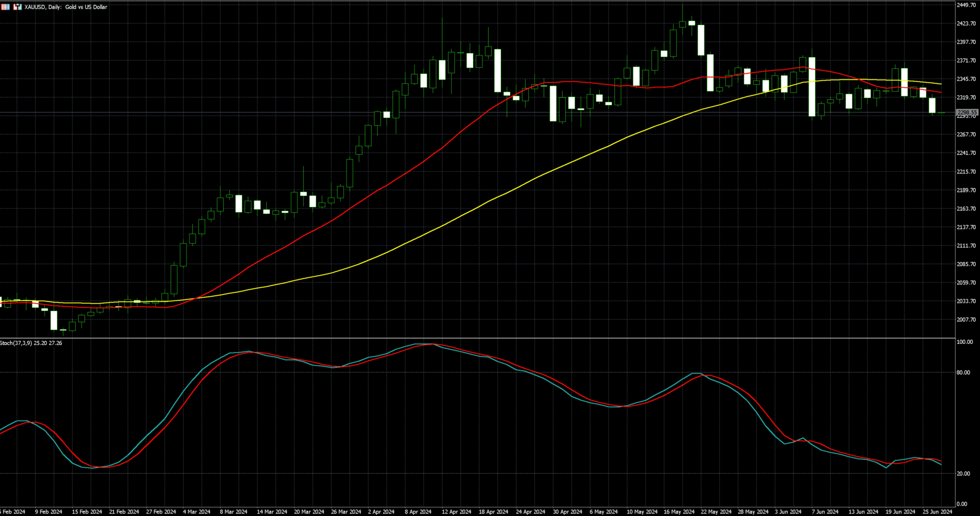This screenshot has height=516, width=980.
Task: Click the 15 Feb 2024 date label
Action: [87, 512]
